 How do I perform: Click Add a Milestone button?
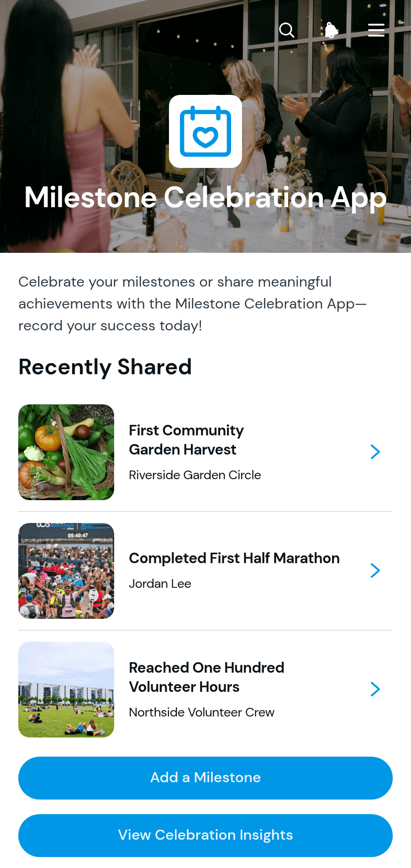205,778
